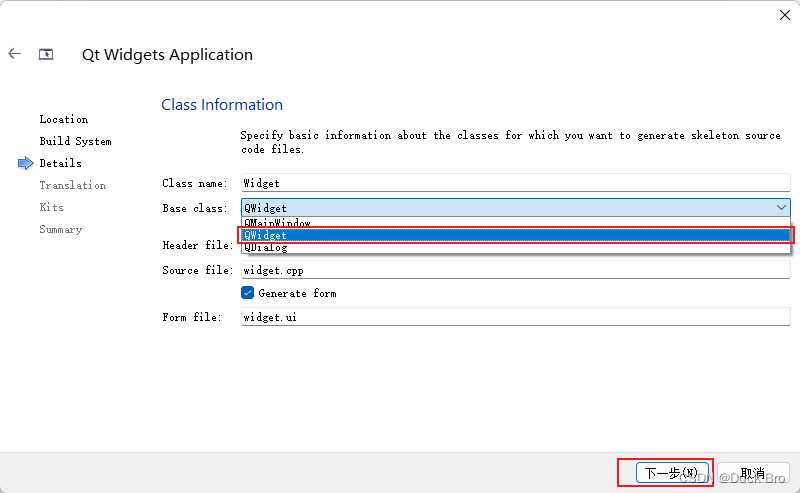
Task: Click the Header file label
Action: 197,245
